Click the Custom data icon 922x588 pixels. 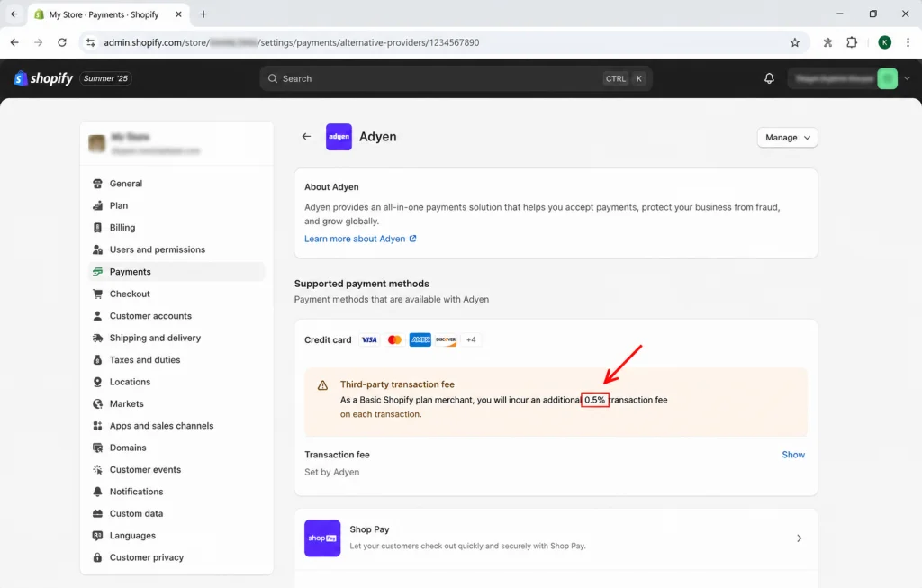tap(97, 513)
